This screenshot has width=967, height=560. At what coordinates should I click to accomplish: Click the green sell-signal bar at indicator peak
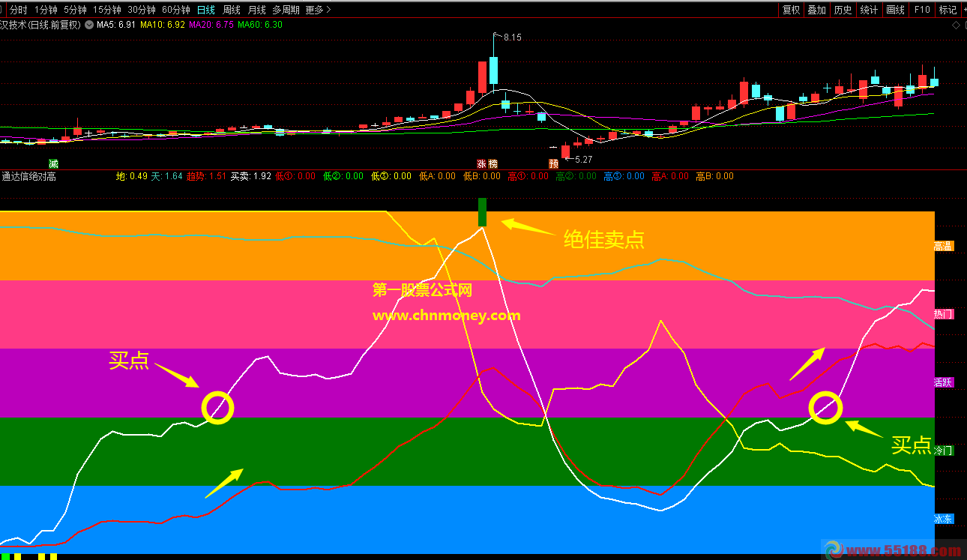(482, 212)
